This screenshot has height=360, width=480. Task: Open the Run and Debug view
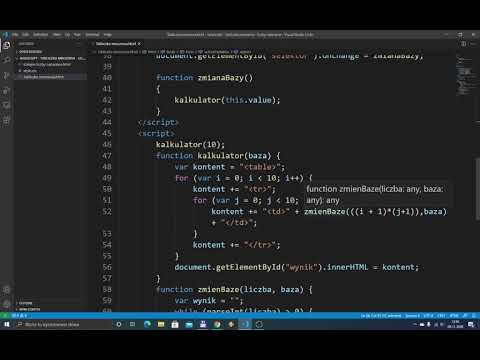[6, 90]
